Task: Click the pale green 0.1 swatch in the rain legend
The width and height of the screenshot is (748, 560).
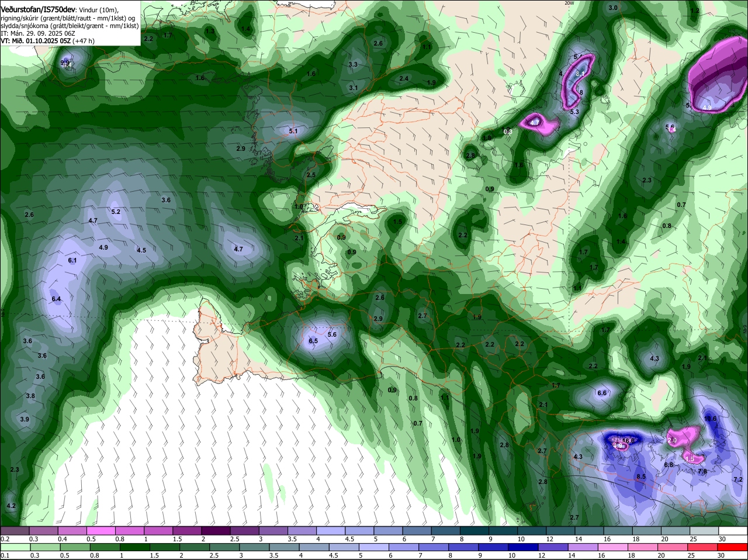Action: (15, 547)
